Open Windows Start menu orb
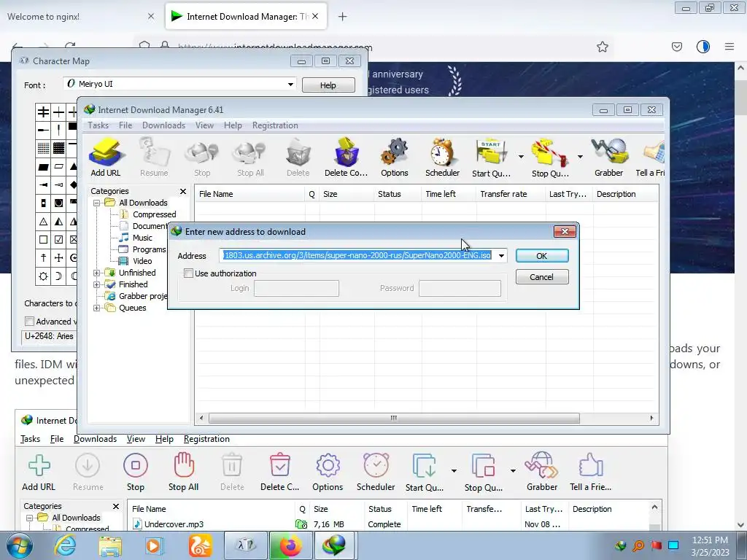747x560 pixels. pyautogui.click(x=20, y=545)
